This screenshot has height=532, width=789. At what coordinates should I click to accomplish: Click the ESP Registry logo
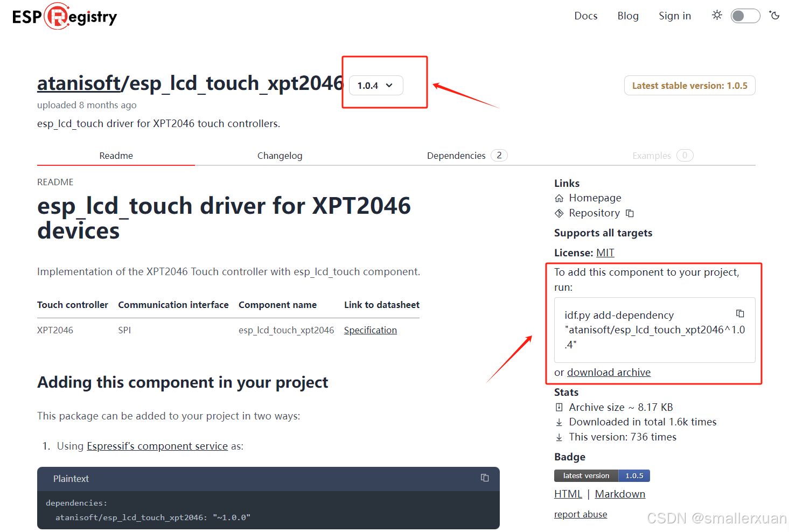coord(64,16)
